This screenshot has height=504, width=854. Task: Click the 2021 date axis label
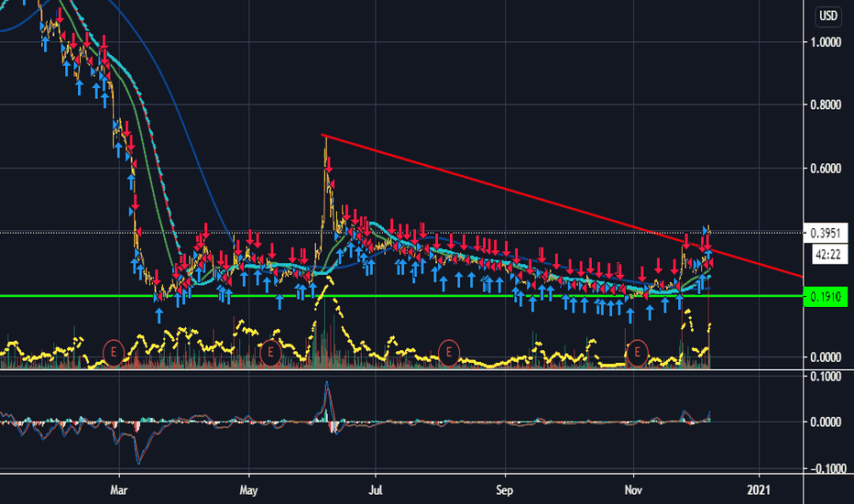point(759,490)
